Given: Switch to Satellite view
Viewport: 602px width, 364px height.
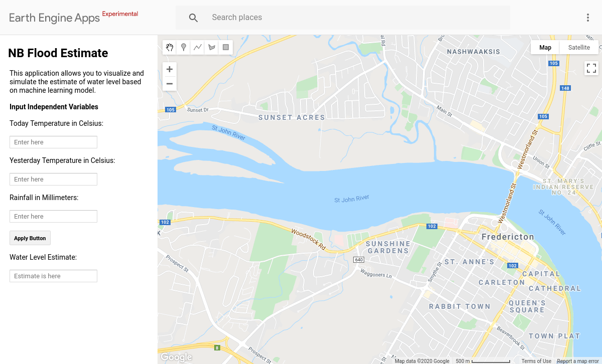Looking at the screenshot, I should pos(579,47).
